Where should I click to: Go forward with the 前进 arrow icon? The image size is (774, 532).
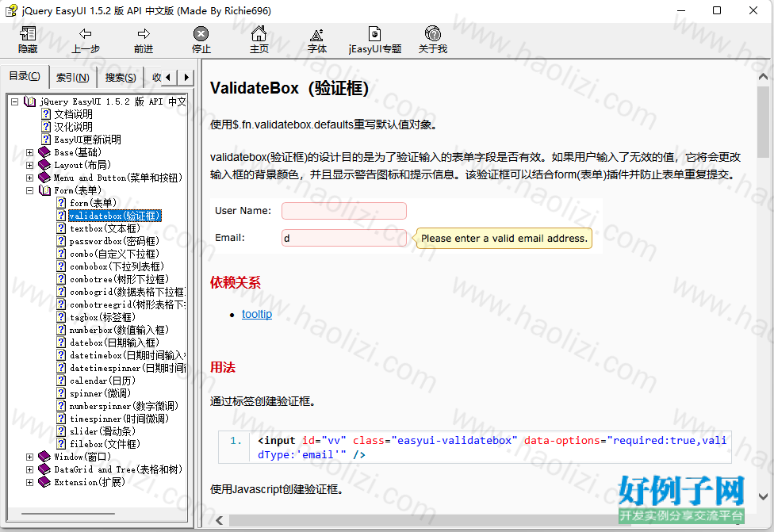[144, 33]
